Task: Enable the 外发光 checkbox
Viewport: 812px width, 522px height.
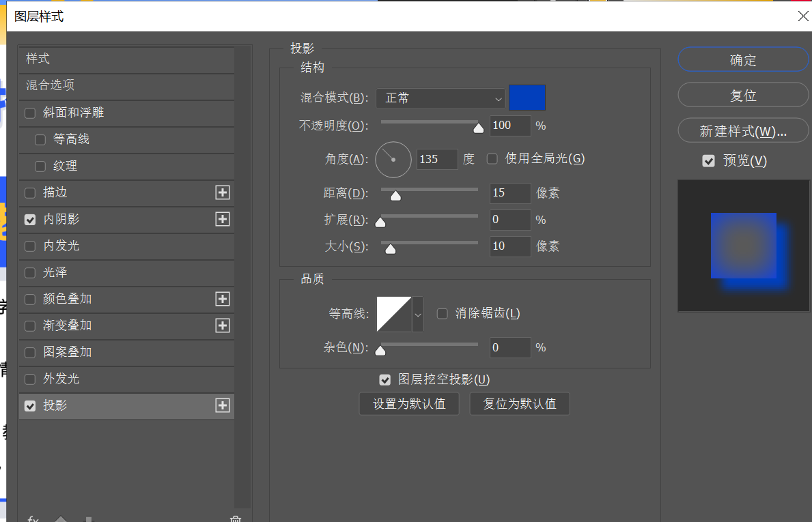Action: coord(30,379)
